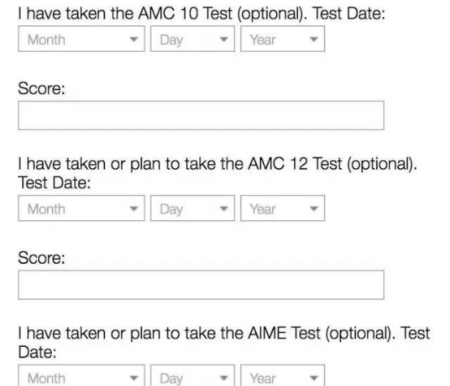The width and height of the screenshot is (450, 386).
Task: Click the arrow icon of AIME Day
Action: [x=224, y=378]
